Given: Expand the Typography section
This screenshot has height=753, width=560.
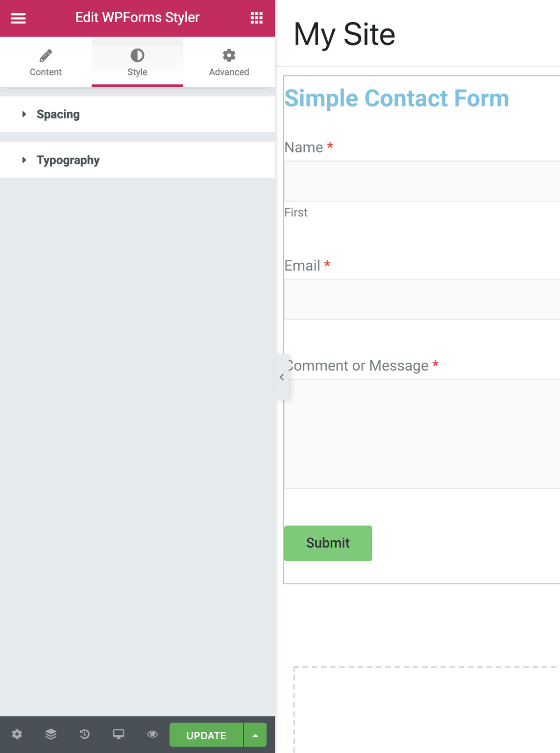Looking at the screenshot, I should click(68, 160).
